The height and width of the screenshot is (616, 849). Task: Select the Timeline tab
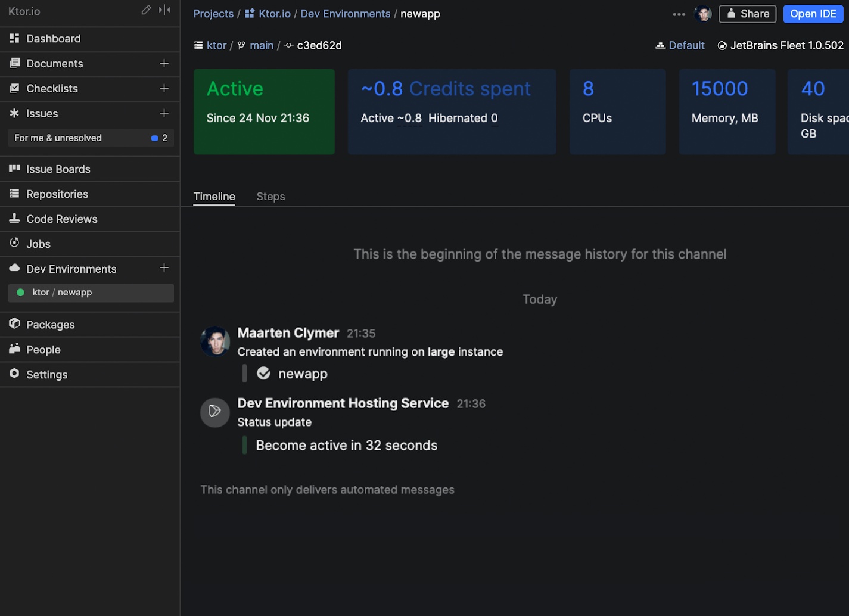click(x=214, y=197)
